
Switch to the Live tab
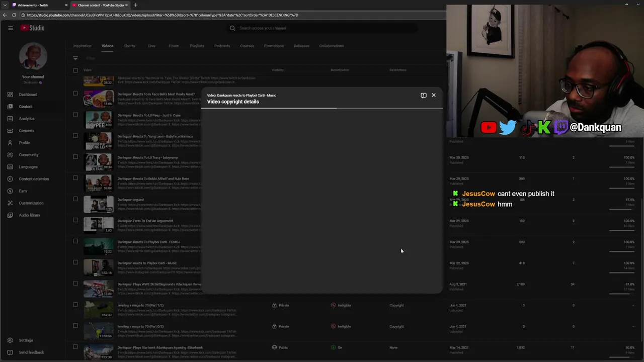tap(151, 46)
